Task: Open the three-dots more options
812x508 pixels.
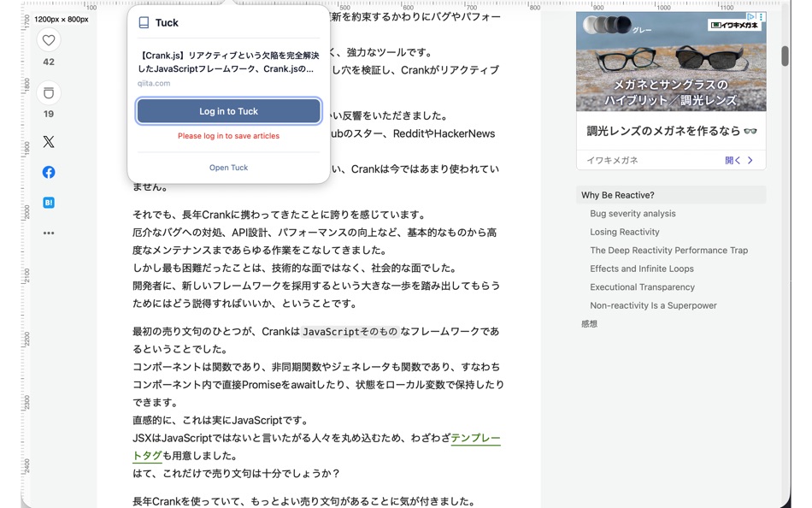Action: pyautogui.click(x=49, y=233)
